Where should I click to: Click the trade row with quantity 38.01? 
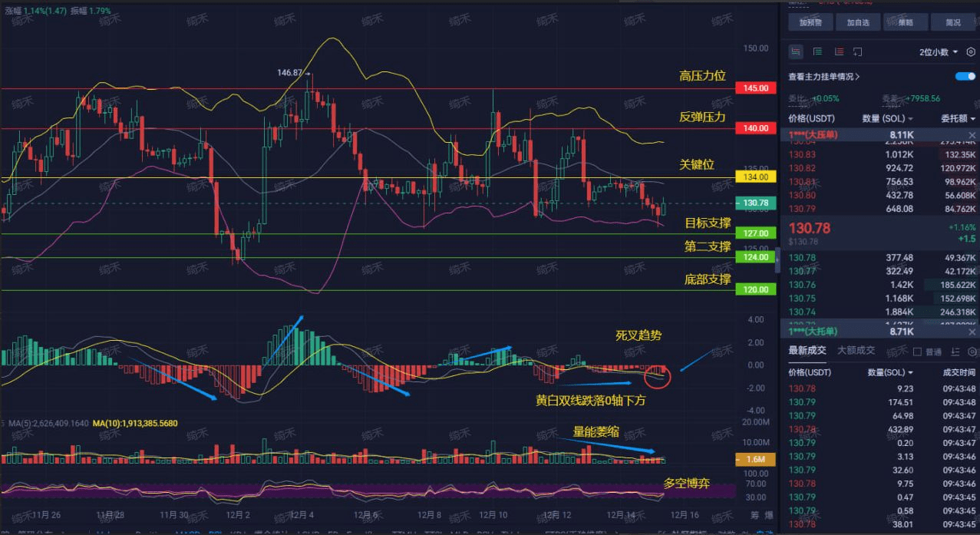(879, 524)
